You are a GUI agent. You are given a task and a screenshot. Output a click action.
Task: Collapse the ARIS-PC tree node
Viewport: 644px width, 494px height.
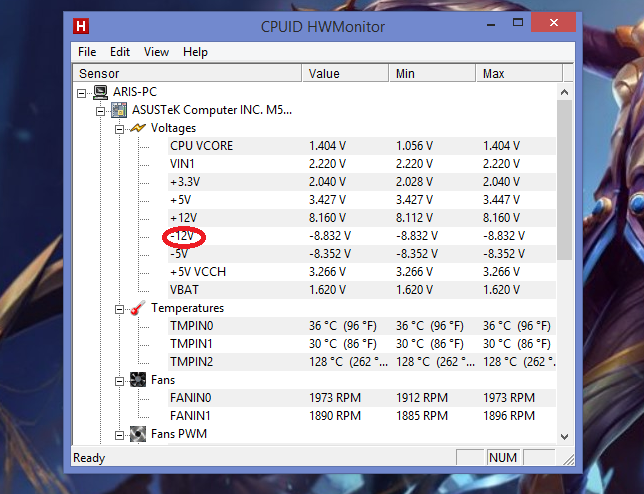[x=81, y=94]
